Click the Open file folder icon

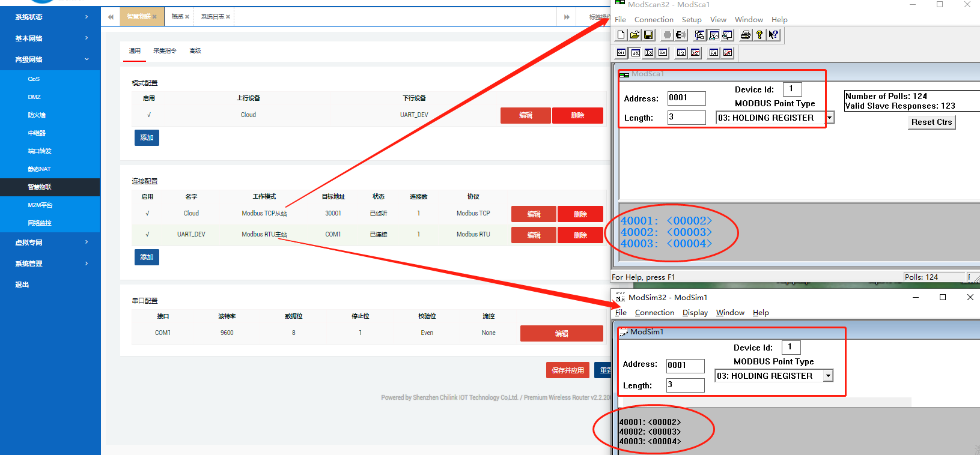[x=635, y=35]
